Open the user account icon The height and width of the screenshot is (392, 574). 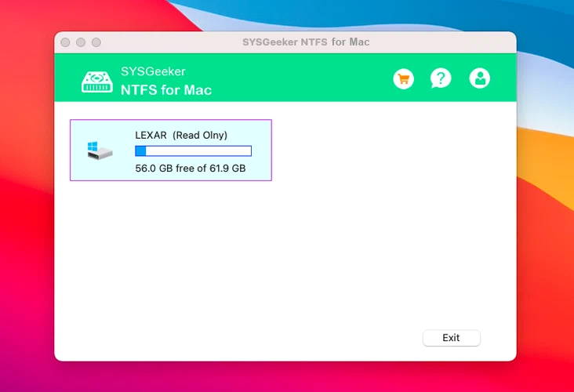(480, 78)
